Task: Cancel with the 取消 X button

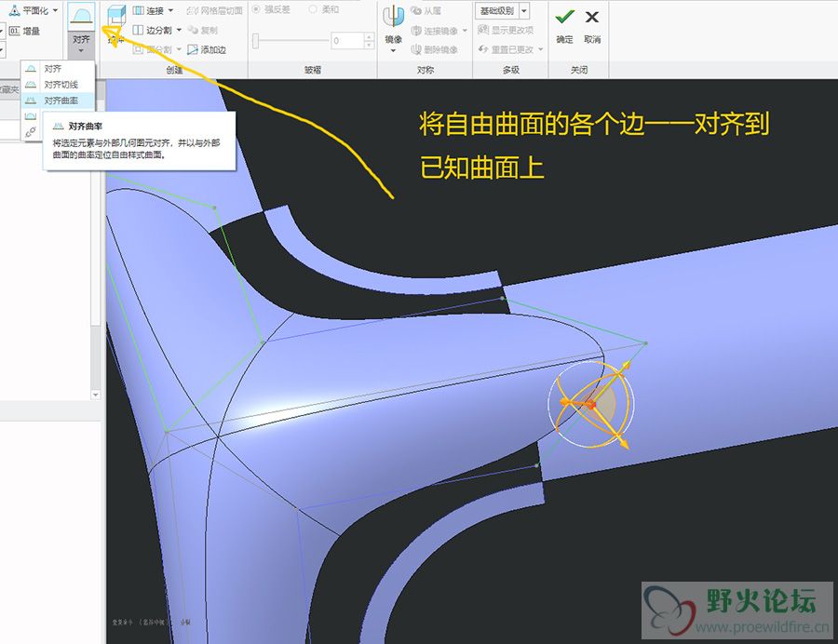Action: point(591,17)
